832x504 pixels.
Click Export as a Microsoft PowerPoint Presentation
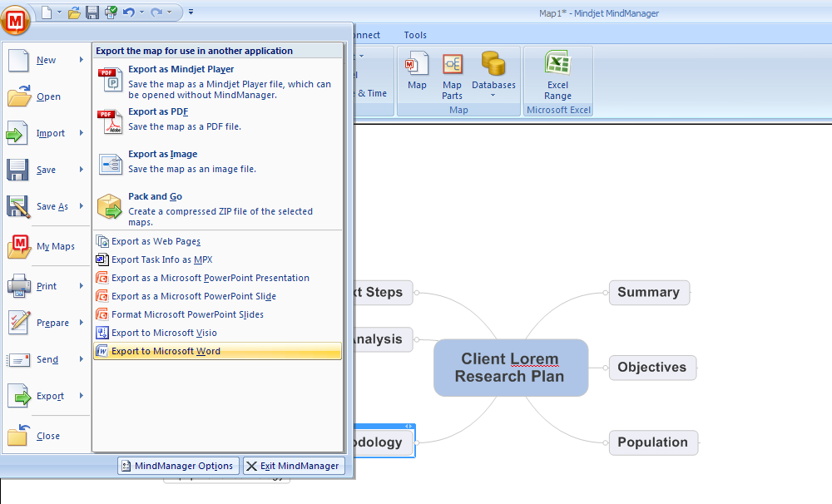(217, 278)
